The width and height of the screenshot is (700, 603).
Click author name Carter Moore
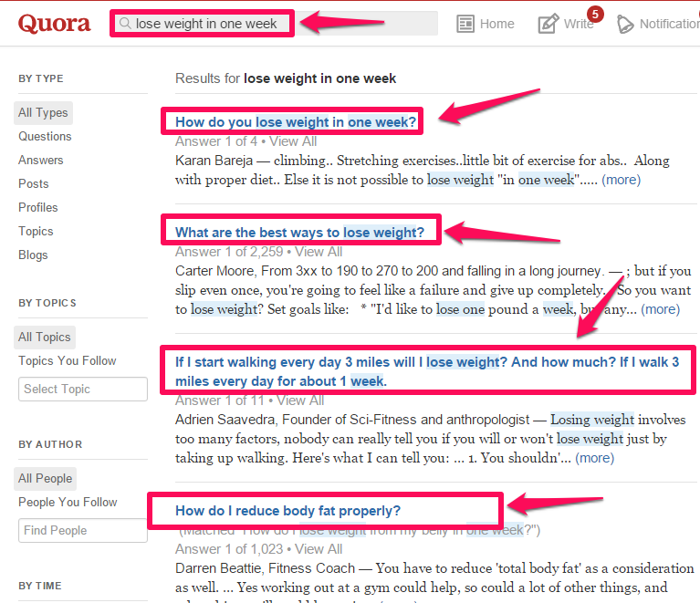(215, 270)
